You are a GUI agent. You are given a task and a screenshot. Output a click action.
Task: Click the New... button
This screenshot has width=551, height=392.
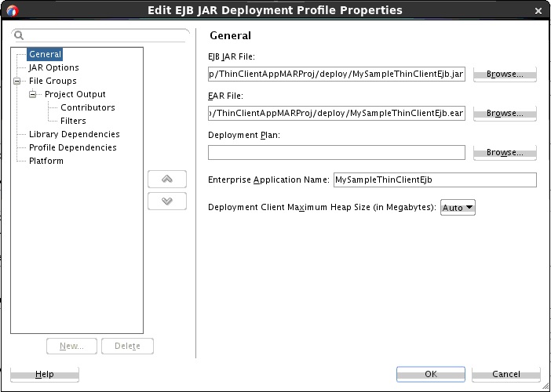pyautogui.click(x=71, y=346)
